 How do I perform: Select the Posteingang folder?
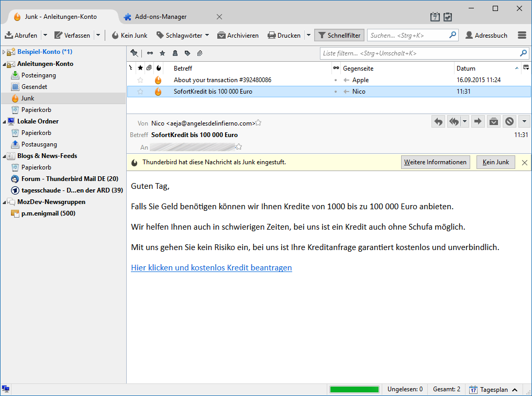click(x=38, y=75)
